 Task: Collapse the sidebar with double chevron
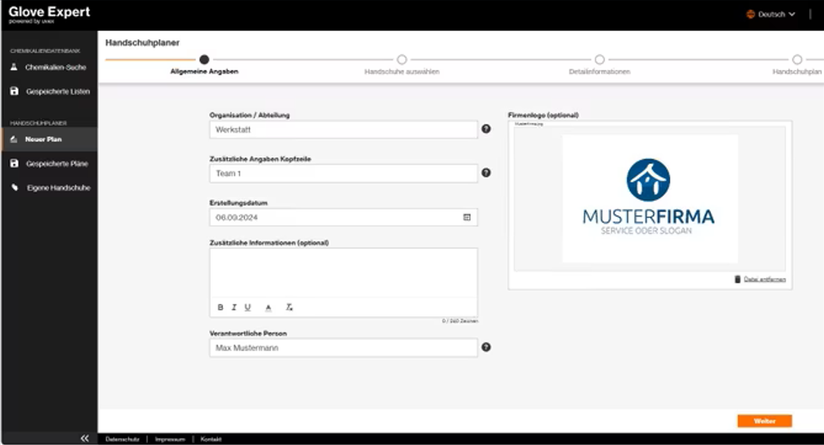point(84,438)
